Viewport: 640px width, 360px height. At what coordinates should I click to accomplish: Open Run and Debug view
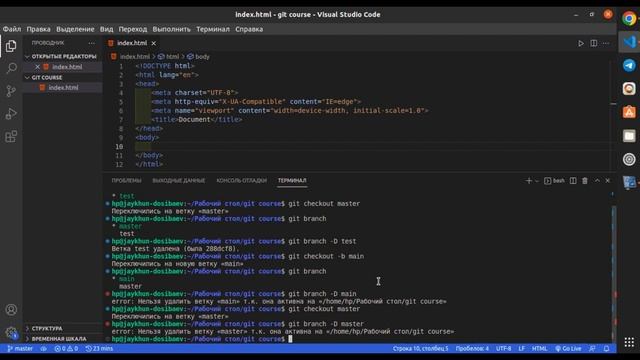(11, 113)
